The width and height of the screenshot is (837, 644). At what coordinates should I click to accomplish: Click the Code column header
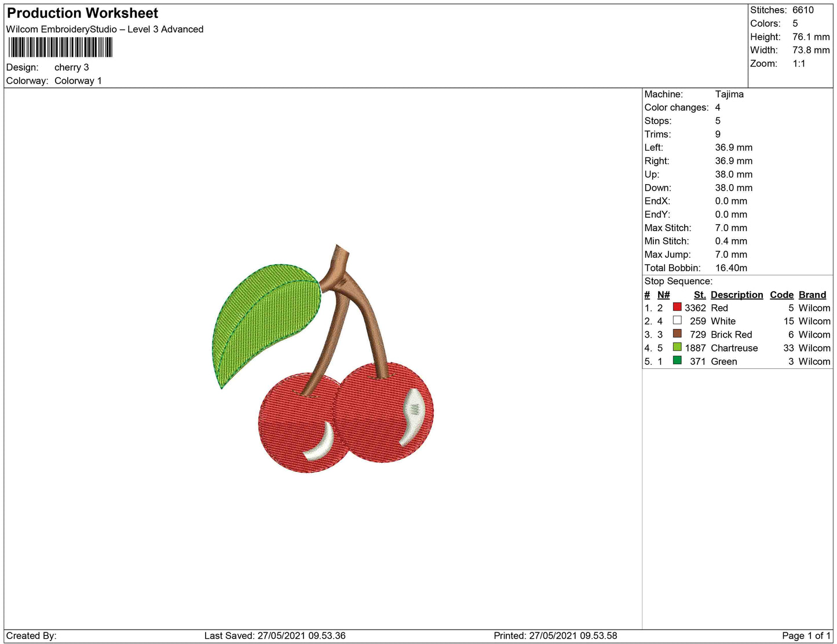781,295
